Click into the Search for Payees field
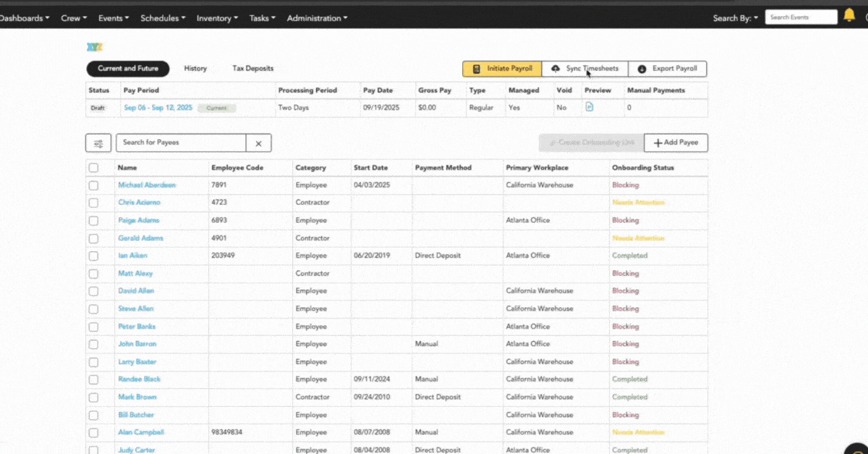Screen dimensions: 868x454 tap(181, 143)
